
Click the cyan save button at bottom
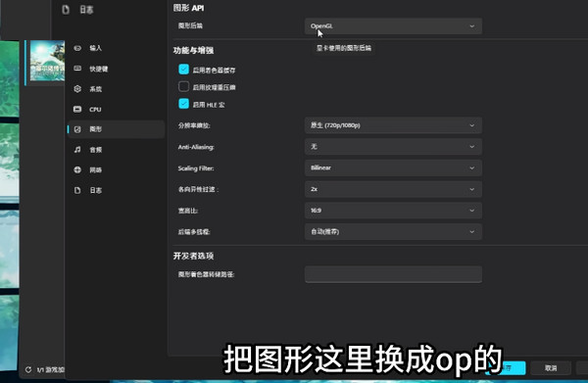pyautogui.click(x=507, y=368)
